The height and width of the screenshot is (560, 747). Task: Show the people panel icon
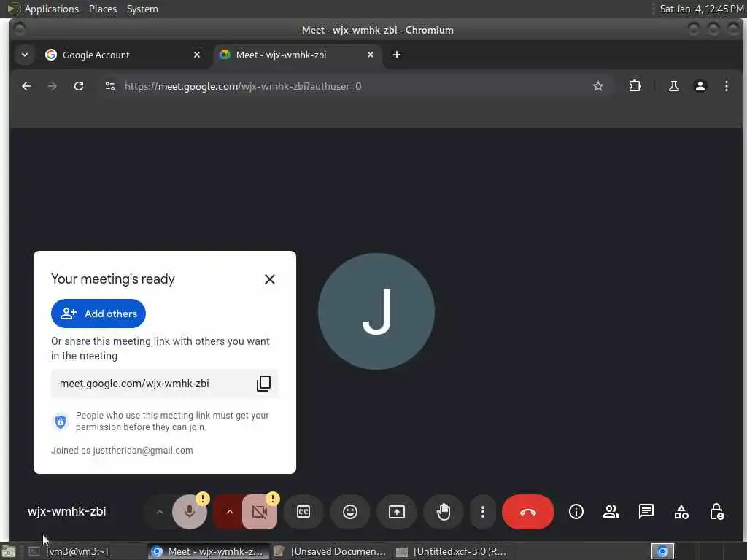tap(611, 512)
